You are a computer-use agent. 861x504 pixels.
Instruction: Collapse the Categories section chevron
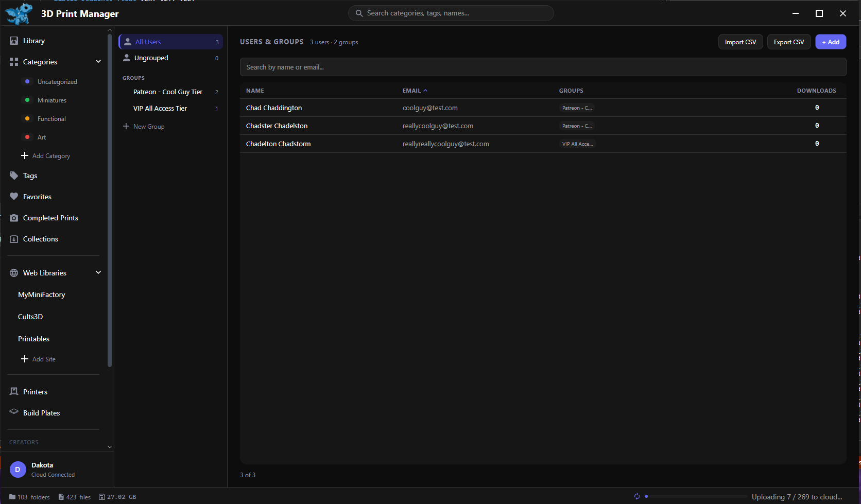pos(98,62)
